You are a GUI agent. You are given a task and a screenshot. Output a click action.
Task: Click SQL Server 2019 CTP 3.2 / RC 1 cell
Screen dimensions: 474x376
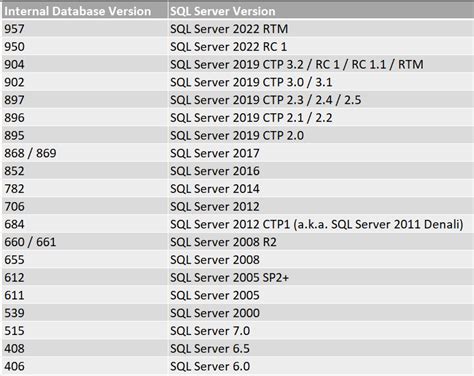[321, 64]
